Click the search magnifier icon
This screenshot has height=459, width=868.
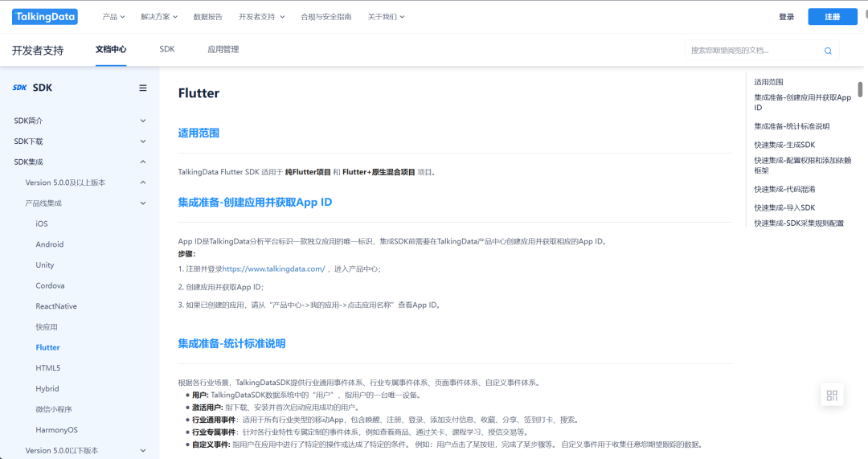click(828, 51)
